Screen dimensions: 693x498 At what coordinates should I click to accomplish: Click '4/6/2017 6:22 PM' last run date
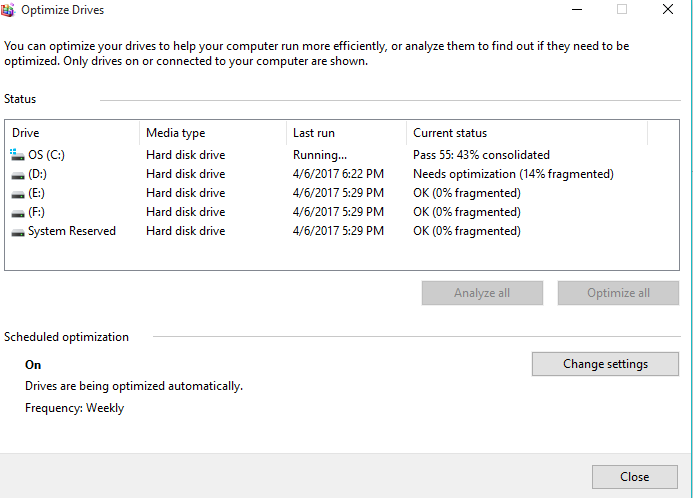(x=338, y=174)
